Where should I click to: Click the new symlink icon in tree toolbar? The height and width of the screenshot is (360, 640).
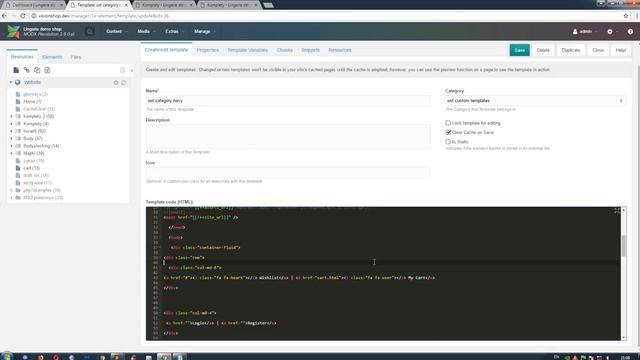click(x=37, y=70)
